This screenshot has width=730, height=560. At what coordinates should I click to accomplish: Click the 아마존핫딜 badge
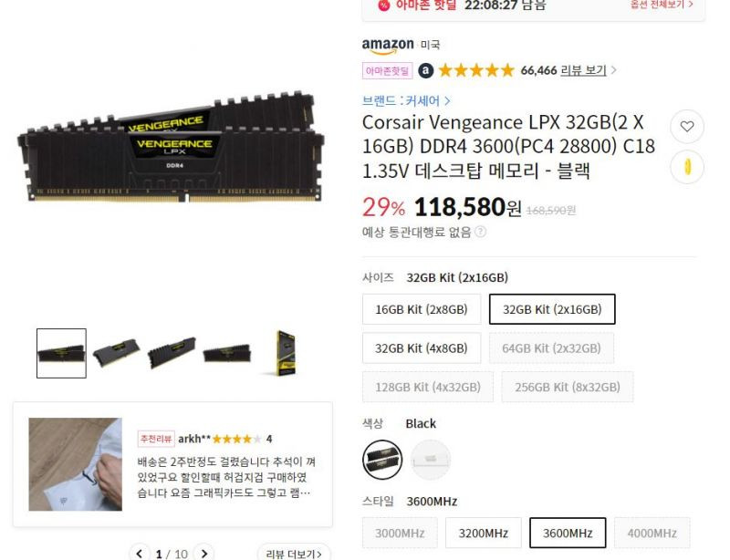(387, 71)
